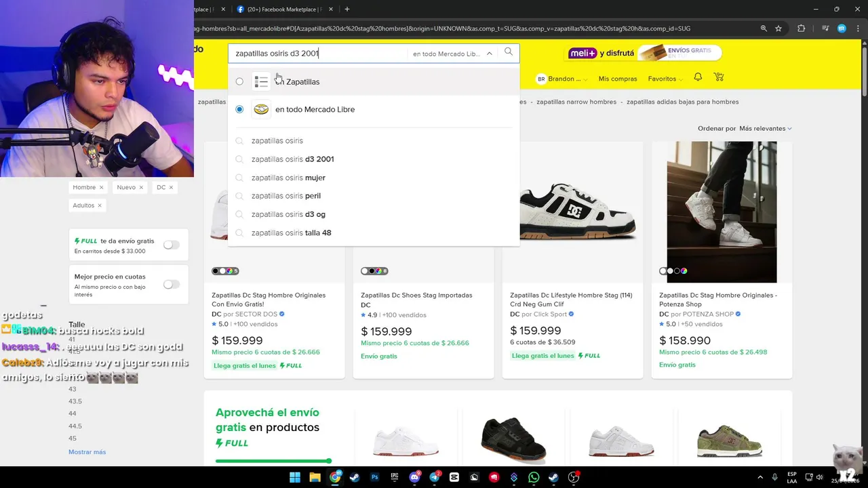The image size is (868, 488).
Task: Open the olive green shoe thumbnail
Action: (730, 441)
